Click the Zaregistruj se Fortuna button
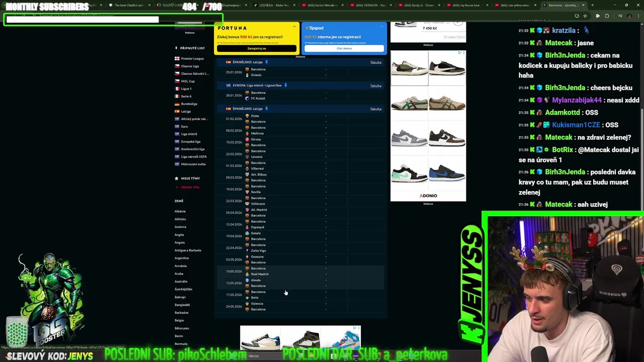Viewport: 644px width, 362px height. [257, 48]
